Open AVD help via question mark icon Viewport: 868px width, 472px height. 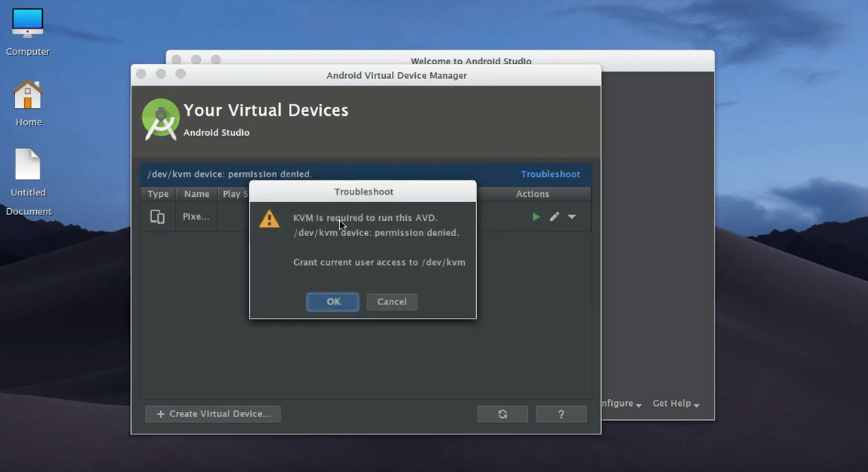click(x=560, y=413)
